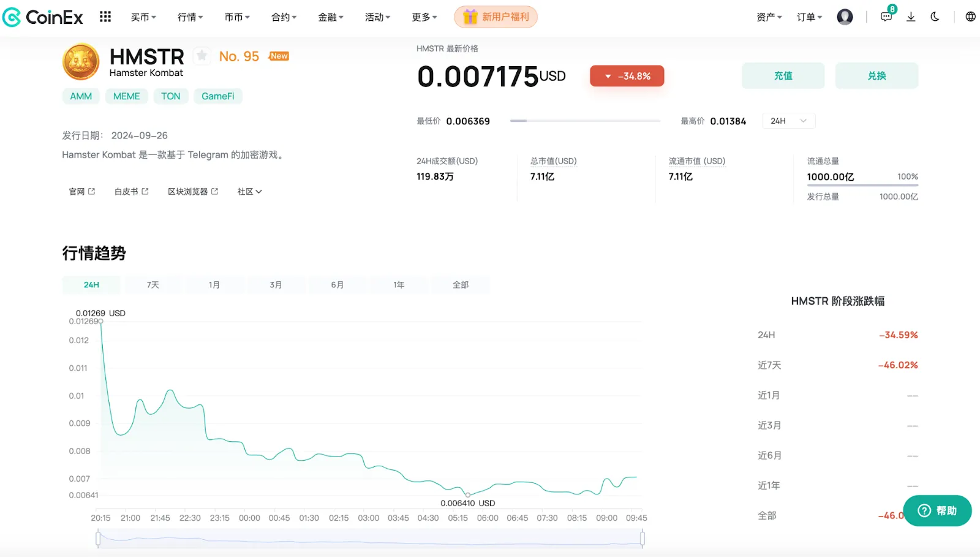Screen dimensions: 980x557
Task: Click the 总市值(USD) label
Action: pyautogui.click(x=554, y=161)
